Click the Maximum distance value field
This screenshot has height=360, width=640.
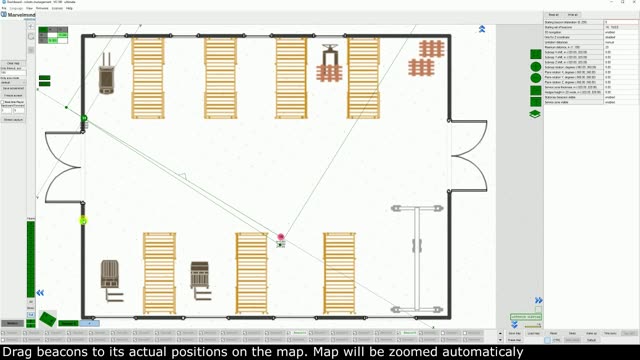(x=621, y=47)
